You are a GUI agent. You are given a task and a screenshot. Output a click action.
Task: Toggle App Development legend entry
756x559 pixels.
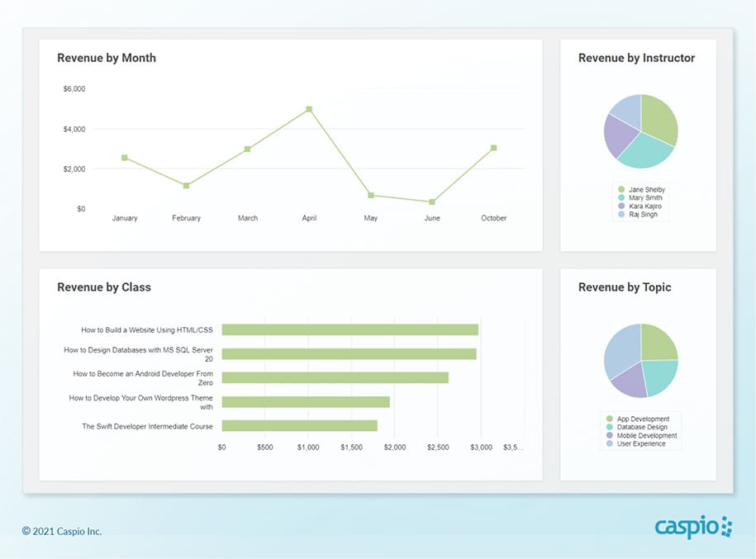click(x=643, y=419)
